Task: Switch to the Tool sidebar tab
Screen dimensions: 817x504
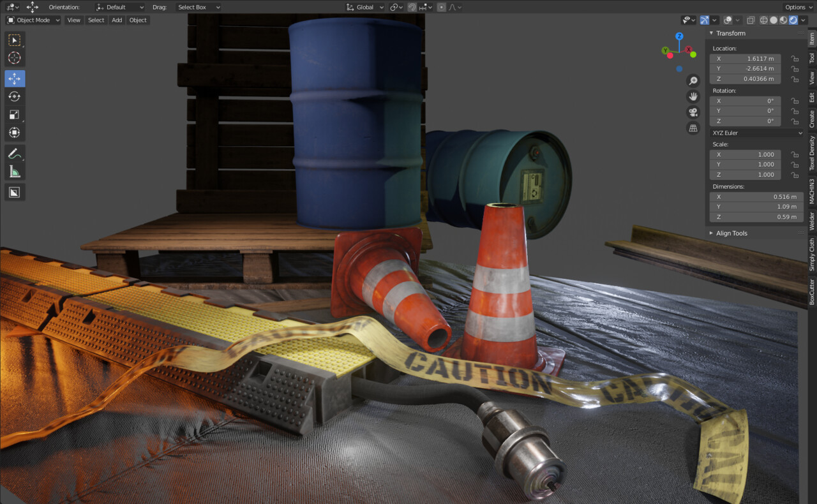Action: pos(812,58)
